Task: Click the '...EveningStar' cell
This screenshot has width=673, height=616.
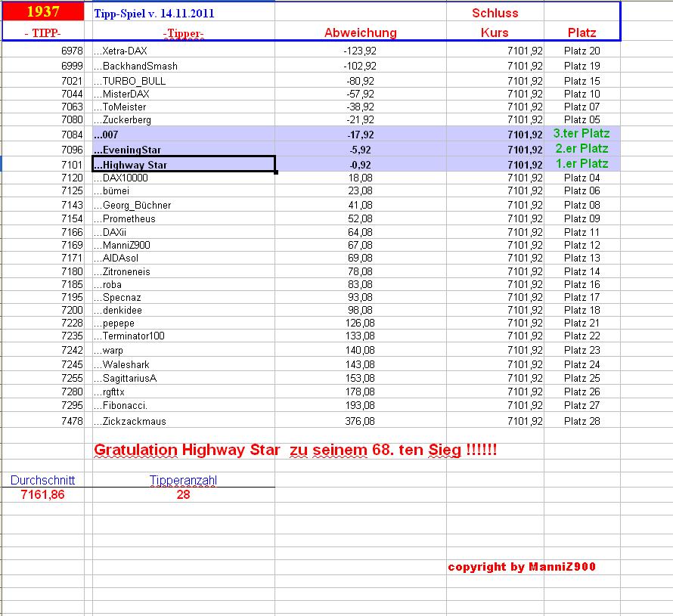Action: [x=184, y=150]
